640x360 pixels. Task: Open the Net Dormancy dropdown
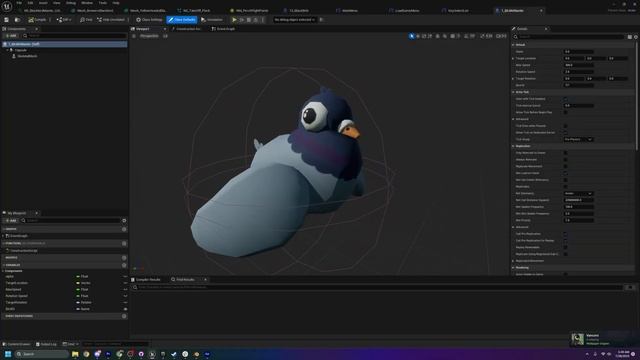(578, 193)
